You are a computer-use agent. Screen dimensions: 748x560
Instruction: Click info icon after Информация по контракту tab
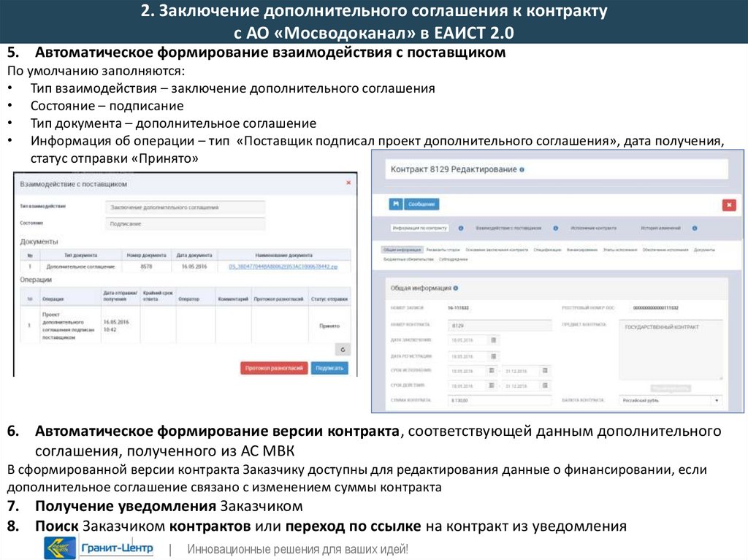tap(461, 228)
